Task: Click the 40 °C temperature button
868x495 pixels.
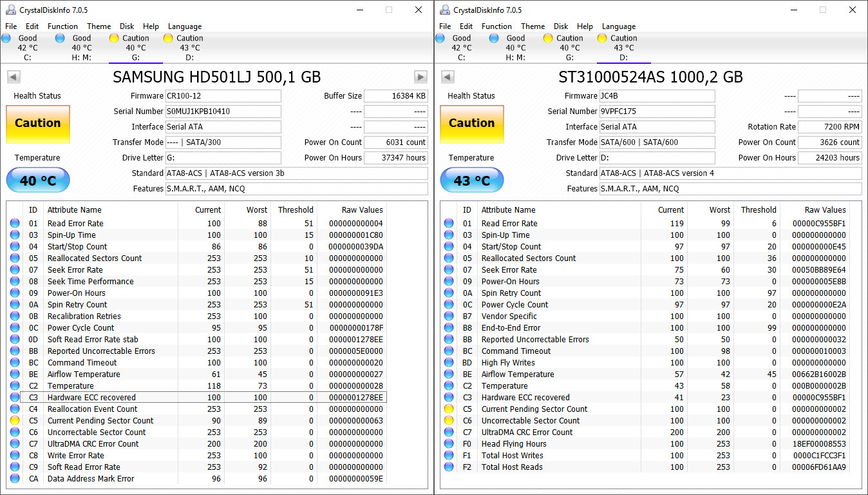Action: coord(38,181)
